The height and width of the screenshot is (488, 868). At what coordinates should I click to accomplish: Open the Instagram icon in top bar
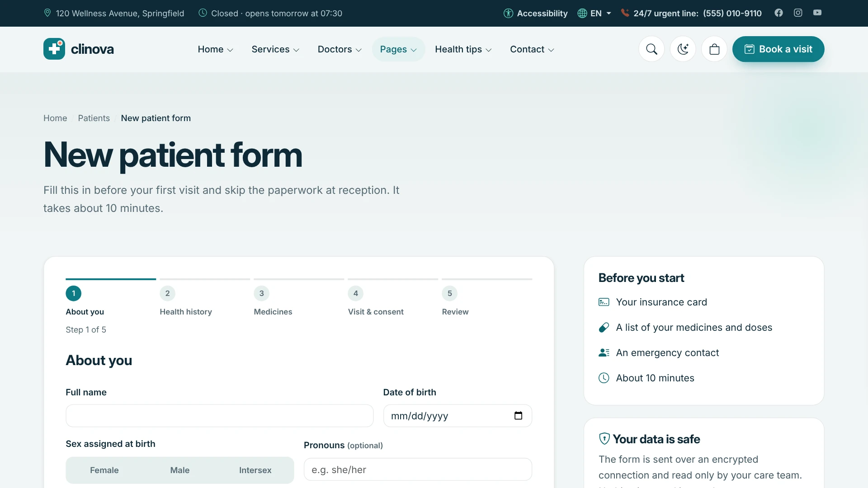(x=798, y=13)
